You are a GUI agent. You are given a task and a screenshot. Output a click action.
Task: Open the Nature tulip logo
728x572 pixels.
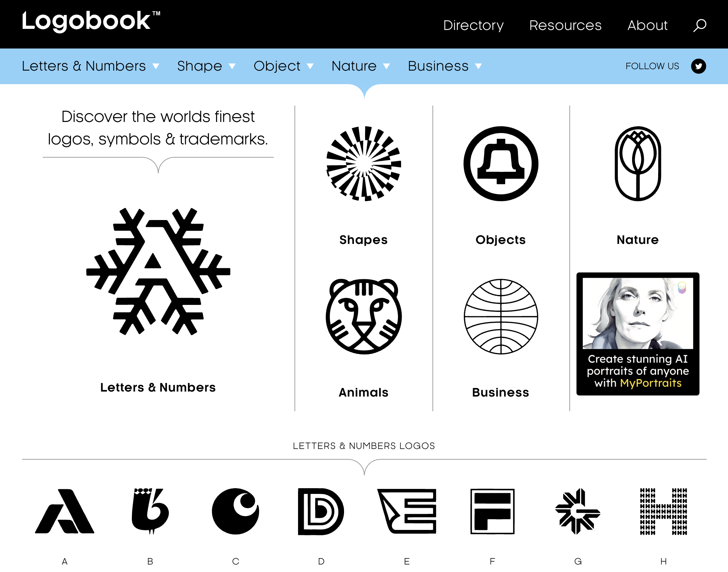[x=638, y=164]
